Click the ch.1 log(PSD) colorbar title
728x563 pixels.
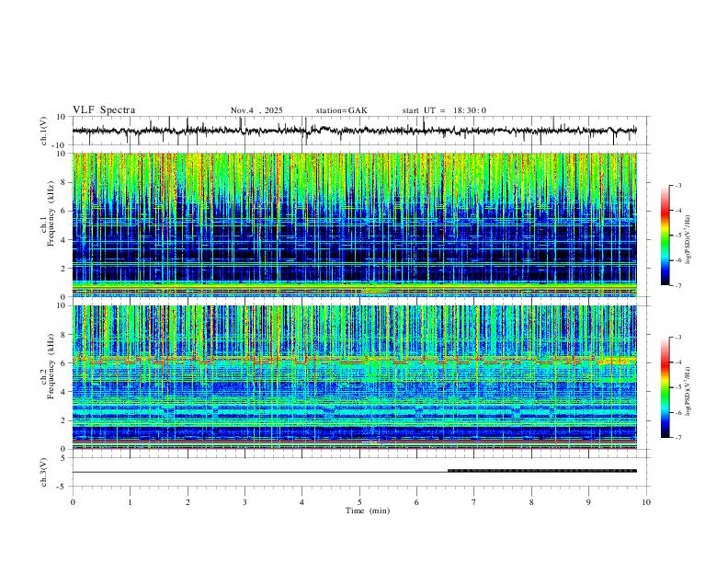(688, 239)
